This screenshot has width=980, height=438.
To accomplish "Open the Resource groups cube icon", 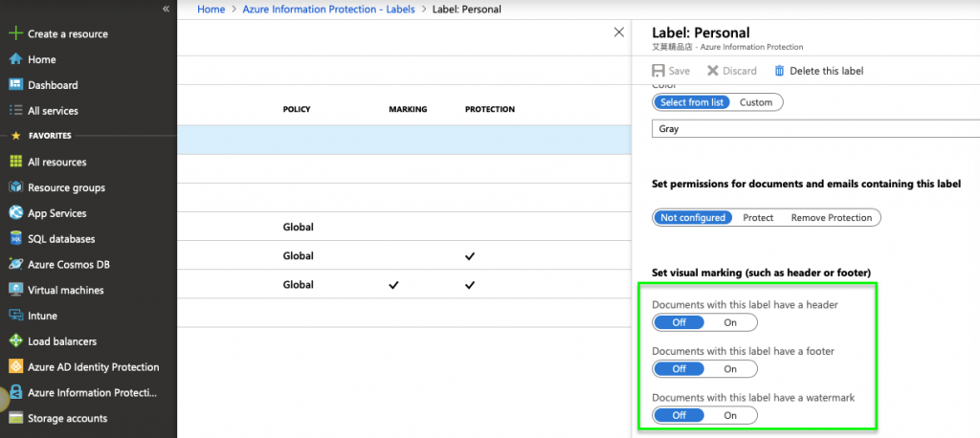I will (16, 187).
